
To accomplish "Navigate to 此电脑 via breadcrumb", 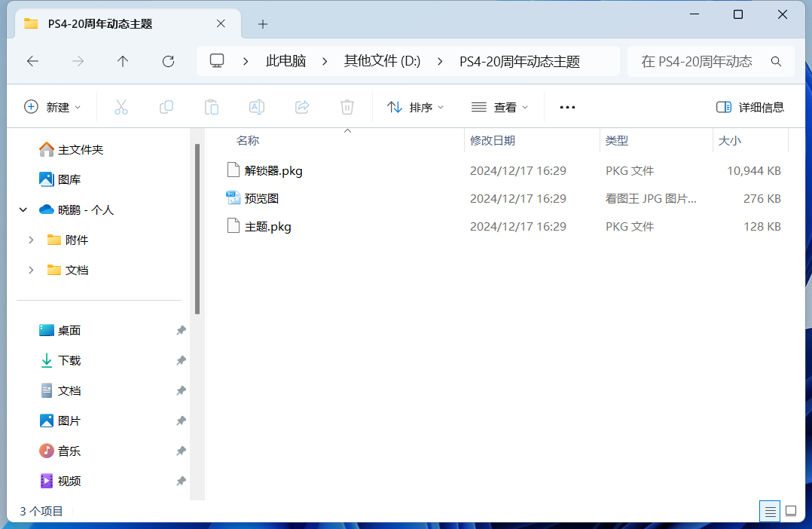I will [x=285, y=61].
